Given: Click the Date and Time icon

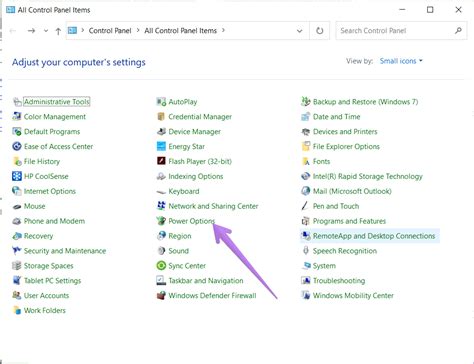Looking at the screenshot, I should coord(306,117).
